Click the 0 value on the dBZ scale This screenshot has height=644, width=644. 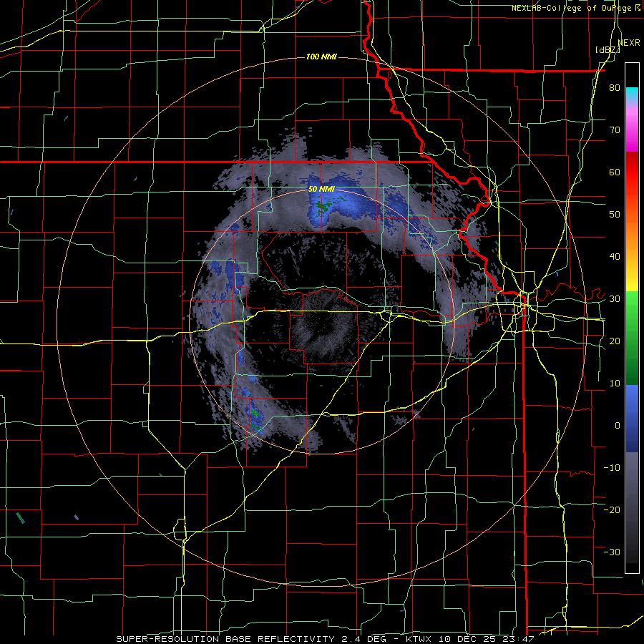point(618,426)
